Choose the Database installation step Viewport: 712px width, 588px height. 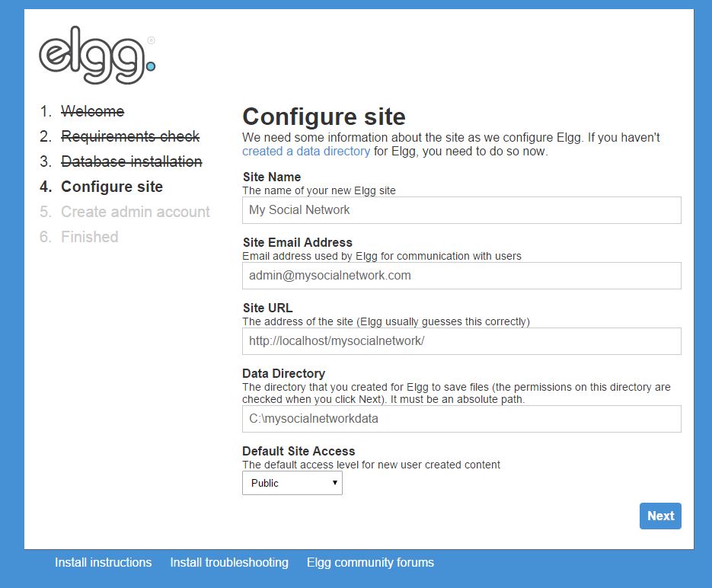(131, 161)
